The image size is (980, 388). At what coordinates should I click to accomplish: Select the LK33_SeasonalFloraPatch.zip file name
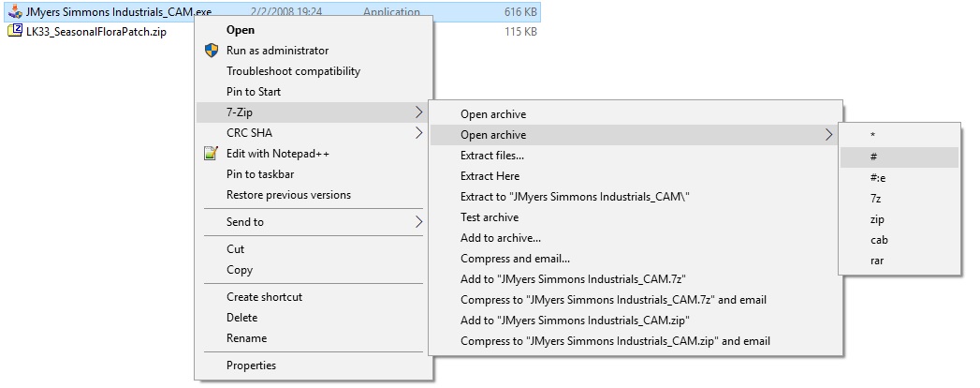pyautogui.click(x=96, y=32)
